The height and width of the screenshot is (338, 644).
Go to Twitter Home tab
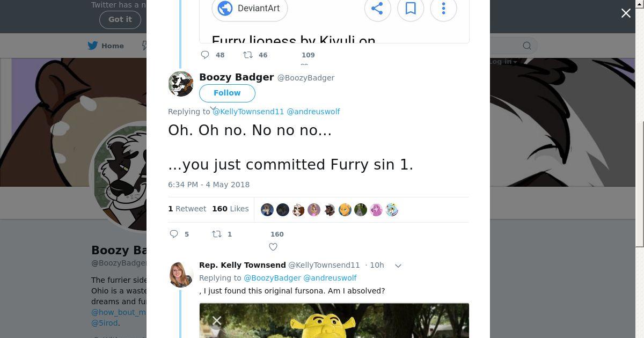tap(106, 46)
